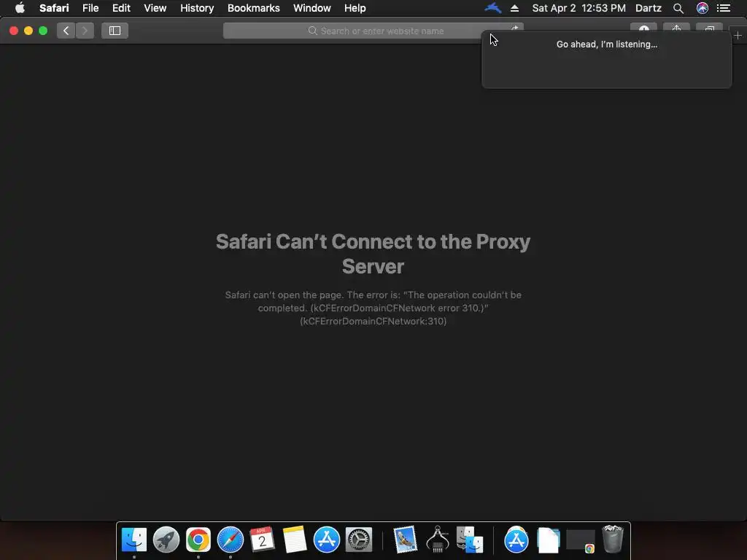Toggle the Safari sidebar

(115, 31)
